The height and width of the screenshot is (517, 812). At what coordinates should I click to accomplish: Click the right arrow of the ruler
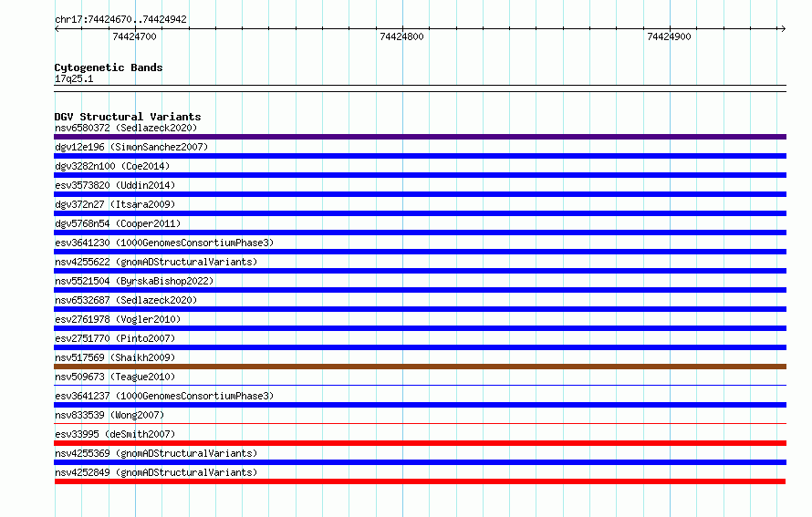[783, 28]
